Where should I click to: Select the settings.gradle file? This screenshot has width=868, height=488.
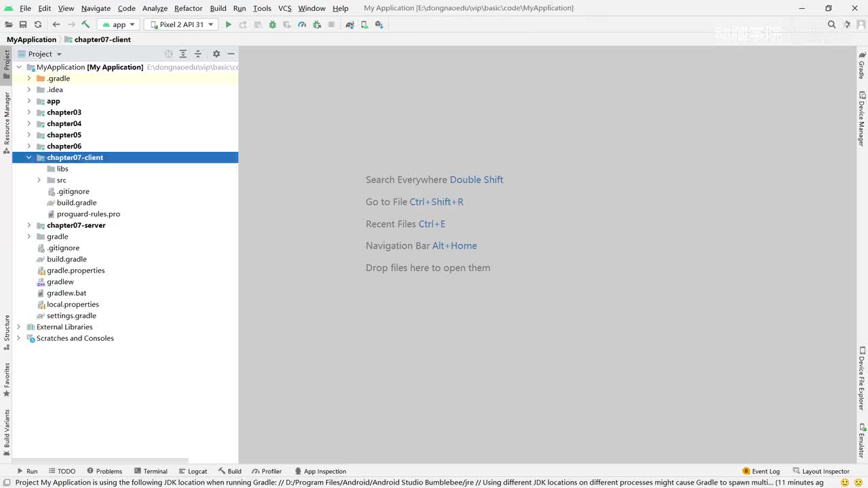(71, 316)
